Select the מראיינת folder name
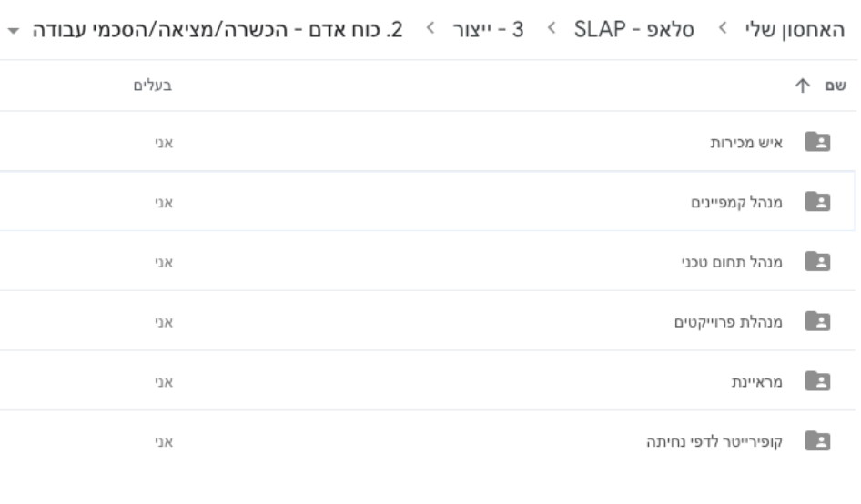Viewport: 861px width, 504px height. point(756,381)
